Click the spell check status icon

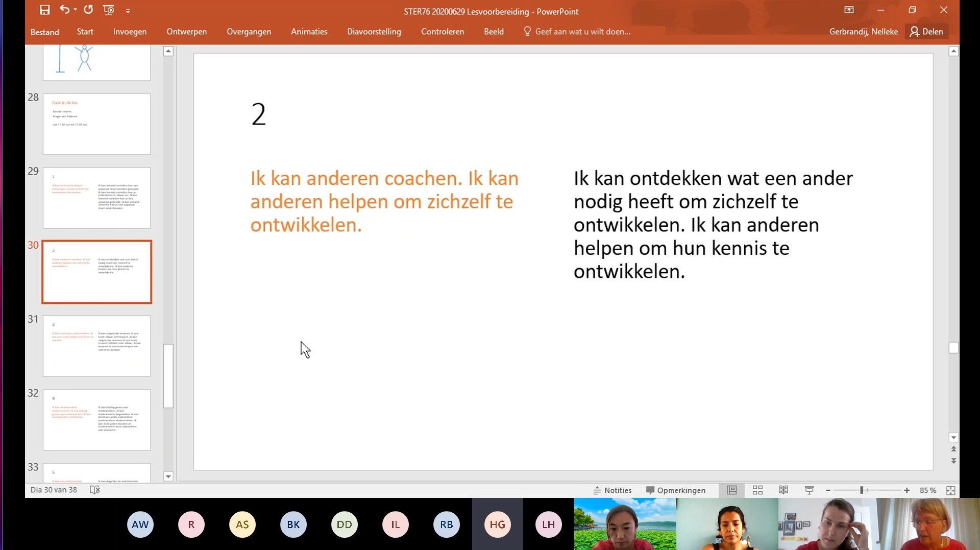pyautogui.click(x=95, y=490)
